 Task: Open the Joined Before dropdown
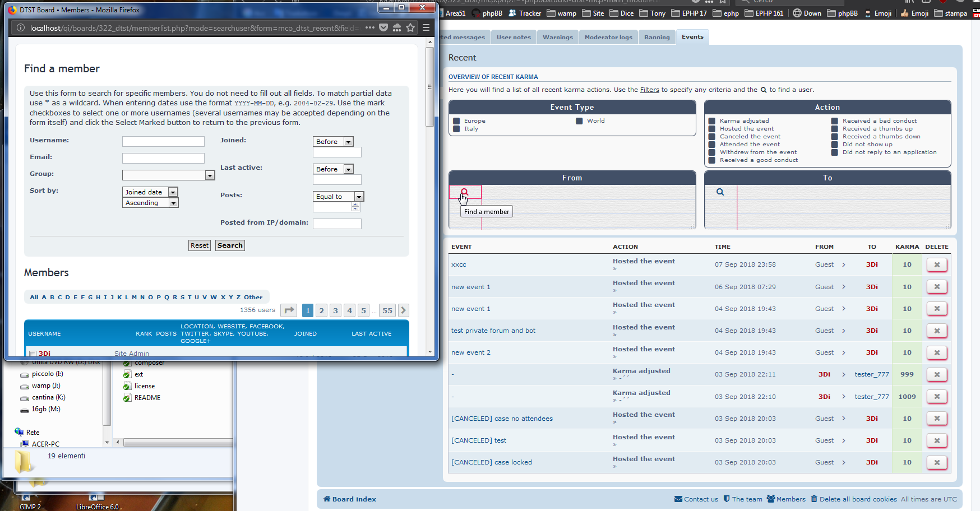pos(333,142)
